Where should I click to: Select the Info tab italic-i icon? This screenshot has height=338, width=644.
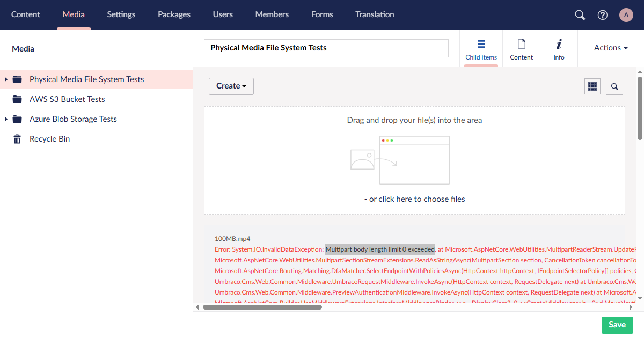tap(559, 43)
